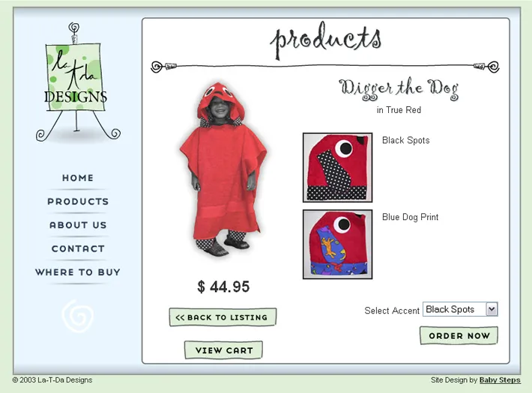The width and height of the screenshot is (532, 393).
Task: View the Black Spots accent thumbnail
Action: click(338, 168)
